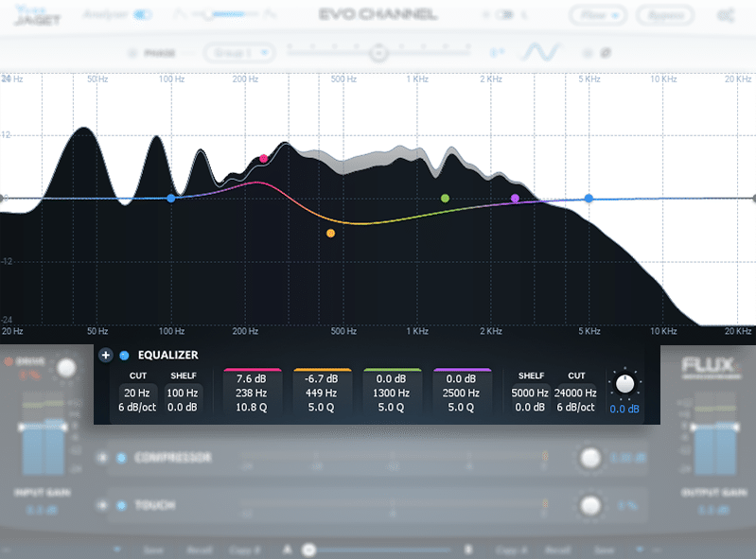756x559 pixels.
Task: Click the high CUT 24000 Hz value
Action: (x=575, y=393)
